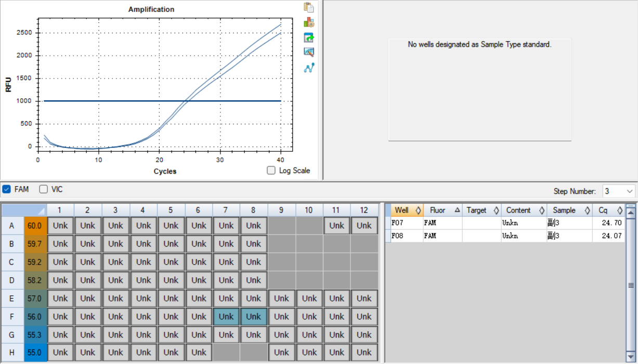Image resolution: width=638 pixels, height=364 pixels.
Task: Click the threshold line at 1000 RFU
Action: tap(162, 101)
